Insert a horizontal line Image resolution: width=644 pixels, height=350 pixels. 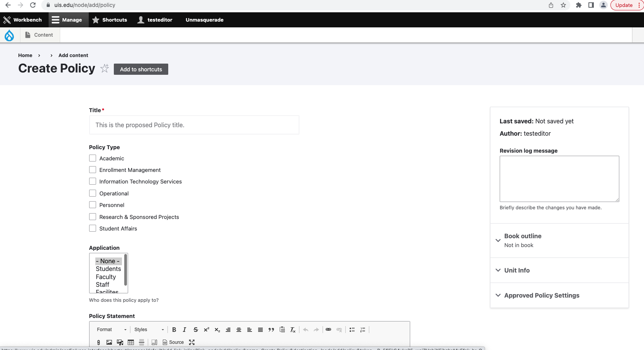(142, 342)
